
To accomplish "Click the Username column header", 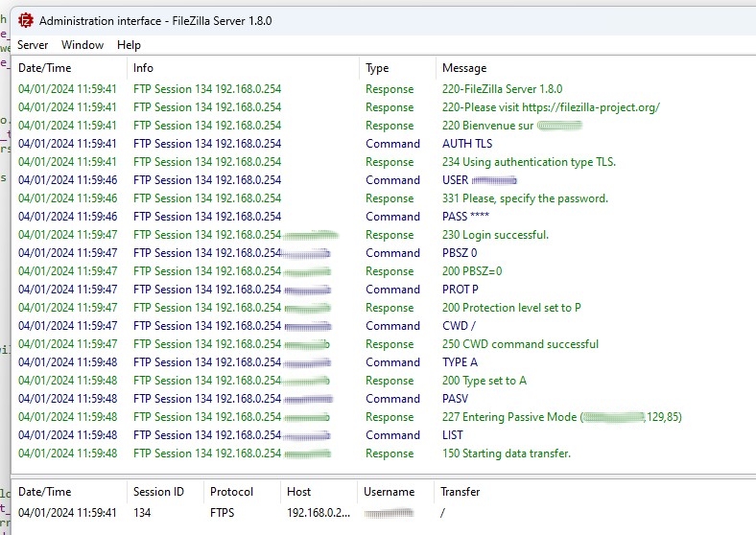I will 390,492.
